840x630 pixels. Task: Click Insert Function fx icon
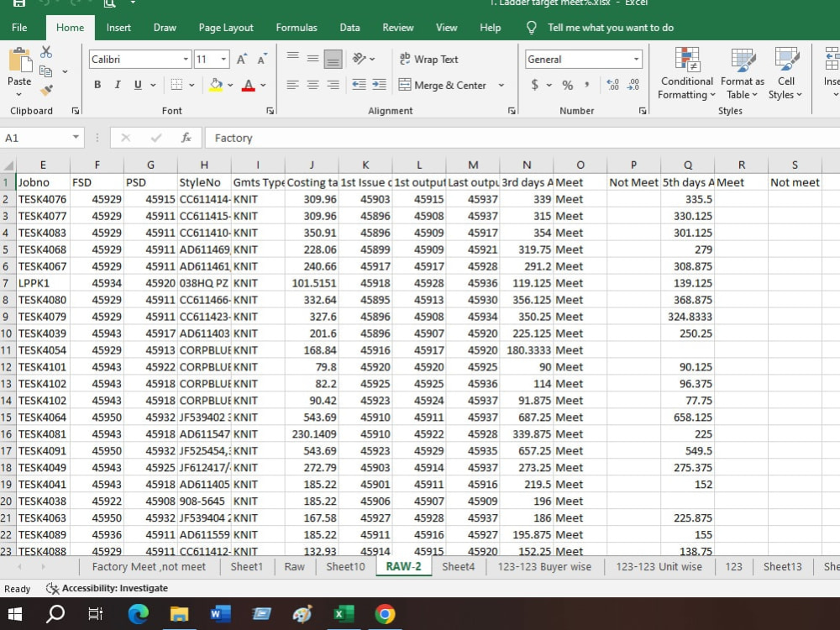186,138
